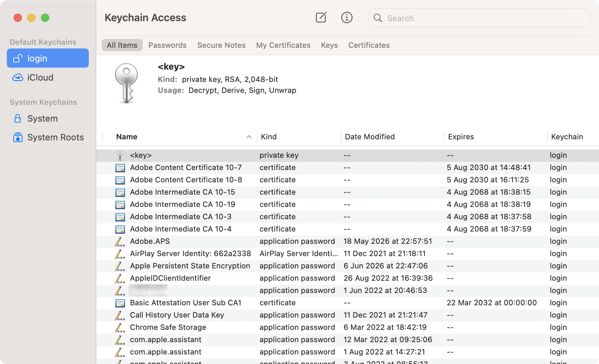Click the password icon for AppleIDClientIdentifier

point(120,278)
